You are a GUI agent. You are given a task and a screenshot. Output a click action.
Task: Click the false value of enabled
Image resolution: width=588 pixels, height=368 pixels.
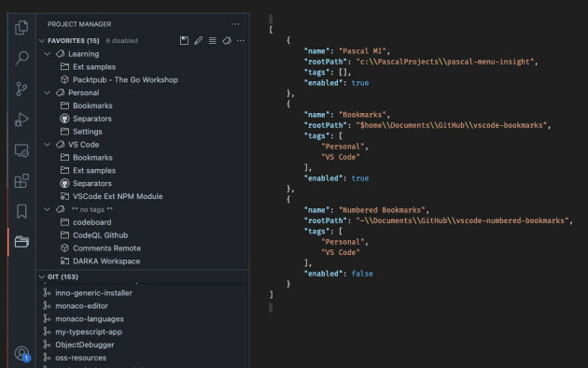point(362,274)
